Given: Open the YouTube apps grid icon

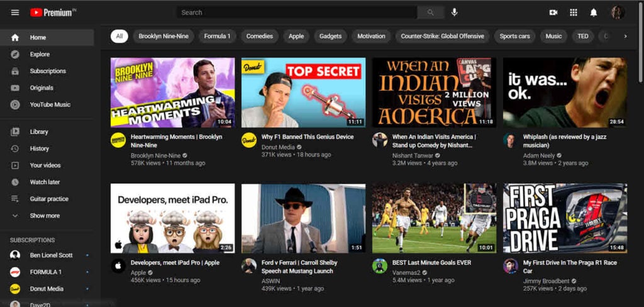Looking at the screenshot, I should point(574,13).
